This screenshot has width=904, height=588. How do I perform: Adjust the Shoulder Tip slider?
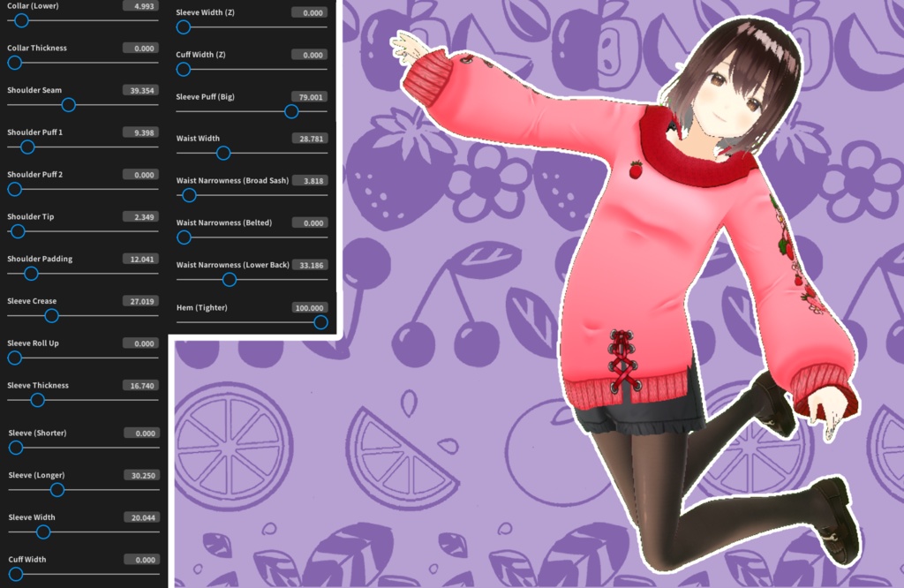coord(16,231)
